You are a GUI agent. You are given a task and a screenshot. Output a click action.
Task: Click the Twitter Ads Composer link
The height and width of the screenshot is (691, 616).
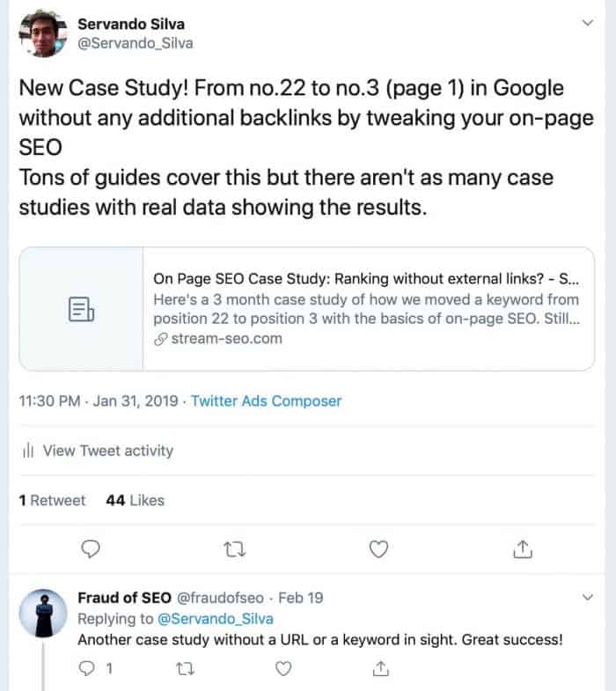click(266, 401)
